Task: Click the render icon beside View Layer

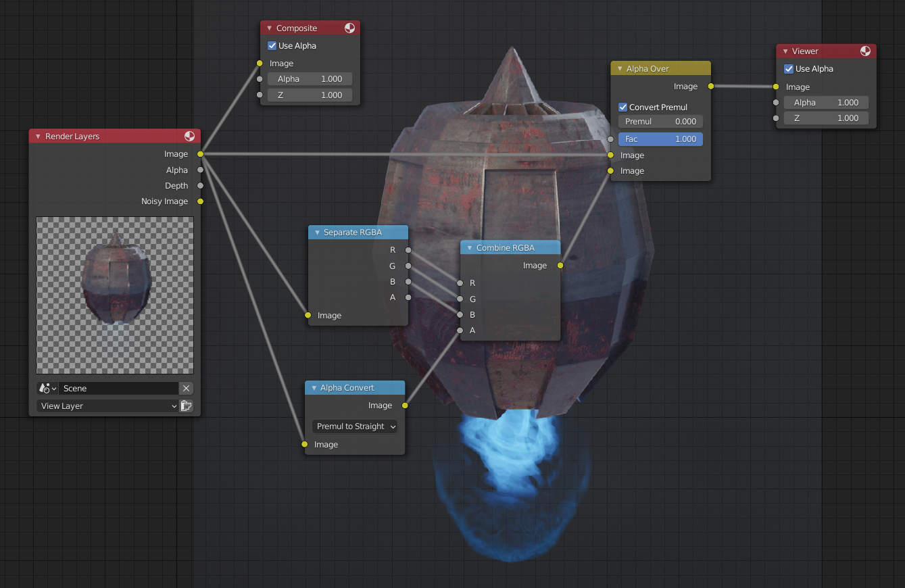Action: point(186,406)
